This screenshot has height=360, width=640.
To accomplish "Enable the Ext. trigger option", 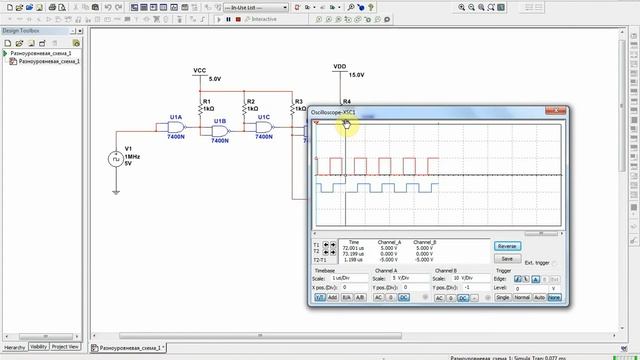I will point(554,263).
